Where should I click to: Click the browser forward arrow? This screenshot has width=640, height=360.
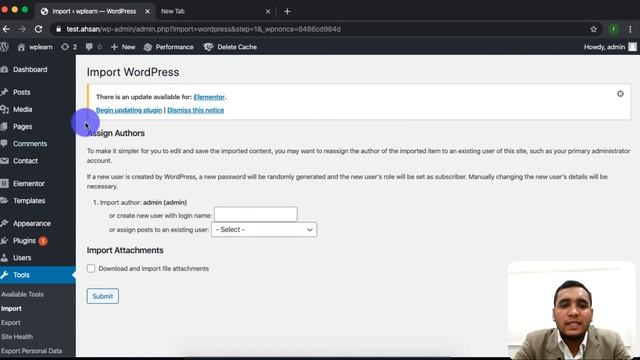[x=22, y=29]
